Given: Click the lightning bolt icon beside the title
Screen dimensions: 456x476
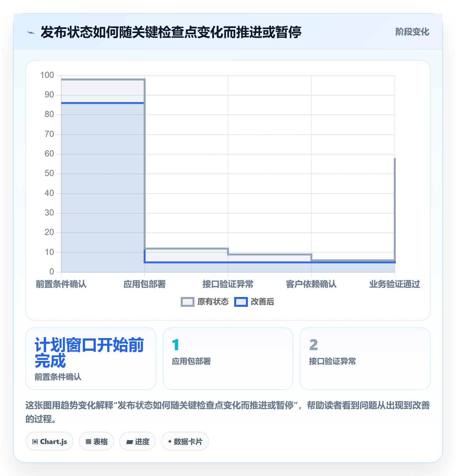Looking at the screenshot, I should coord(31,33).
